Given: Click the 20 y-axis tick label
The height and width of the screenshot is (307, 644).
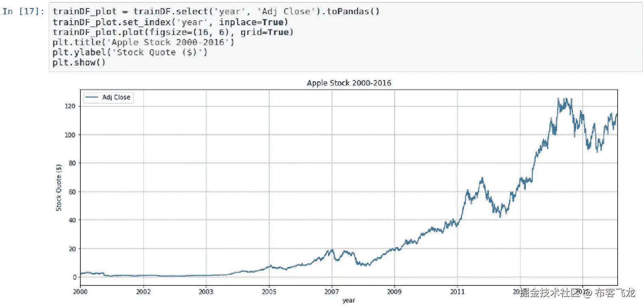Looking at the screenshot, I should coord(72,248).
